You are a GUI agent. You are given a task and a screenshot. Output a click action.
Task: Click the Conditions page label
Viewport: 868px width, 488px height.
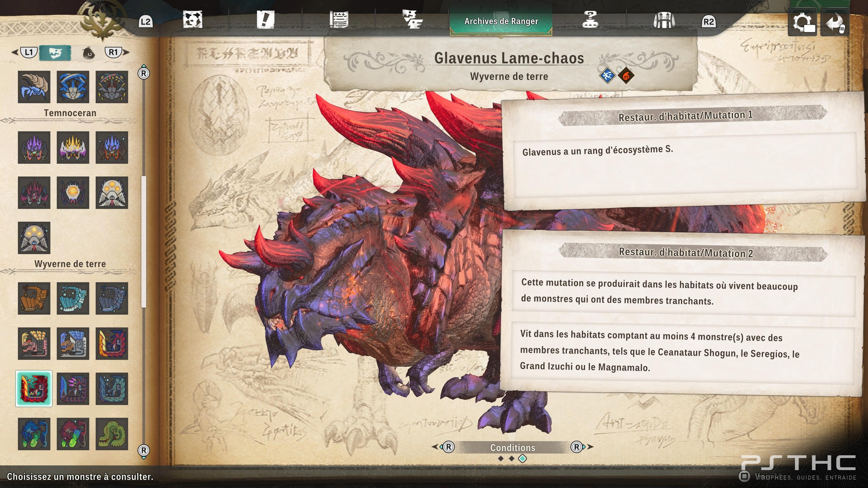(x=512, y=448)
